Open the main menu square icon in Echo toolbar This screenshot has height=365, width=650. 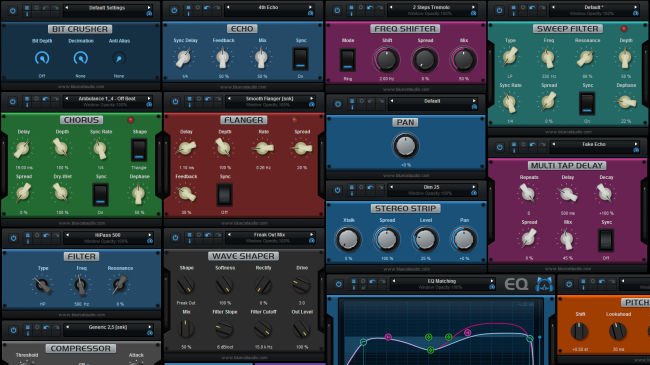pos(189,7)
